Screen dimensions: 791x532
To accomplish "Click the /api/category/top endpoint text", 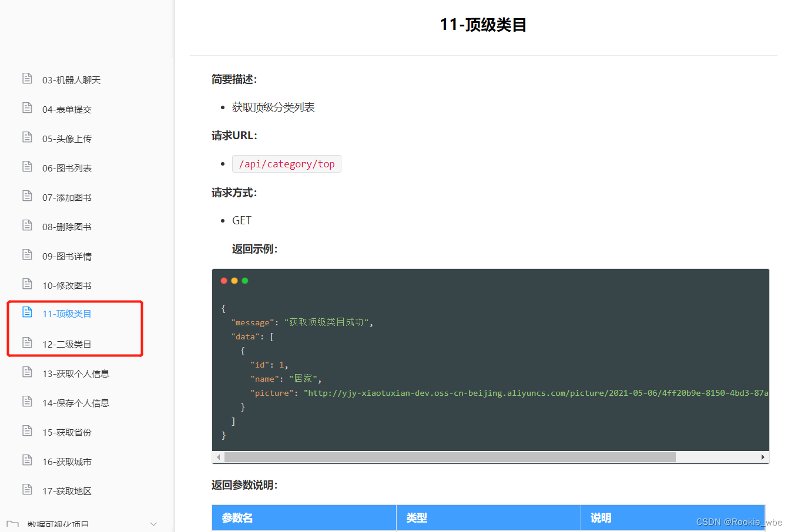I will 287,163.
